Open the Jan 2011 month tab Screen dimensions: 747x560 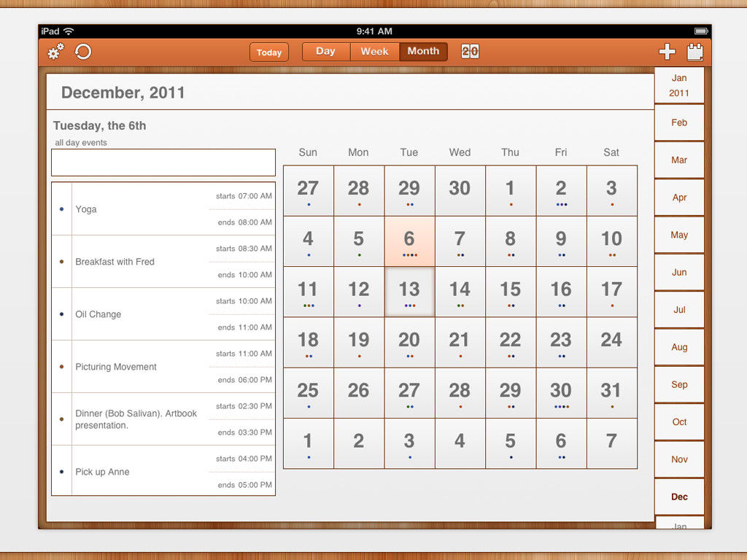point(679,85)
